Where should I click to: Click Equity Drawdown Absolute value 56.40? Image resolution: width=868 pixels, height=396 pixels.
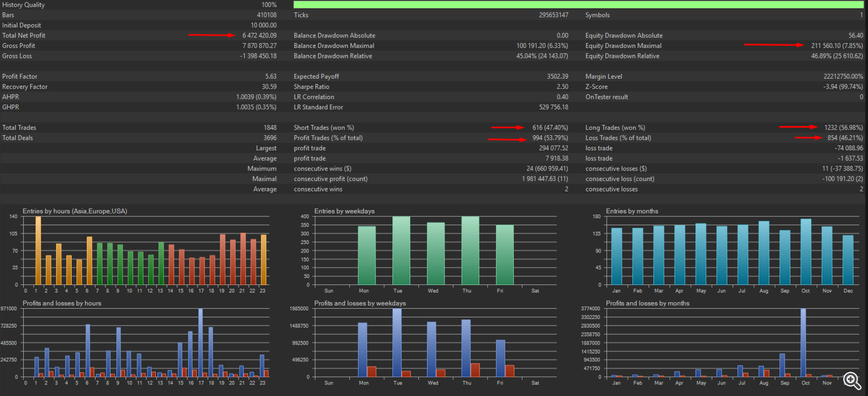pos(856,36)
